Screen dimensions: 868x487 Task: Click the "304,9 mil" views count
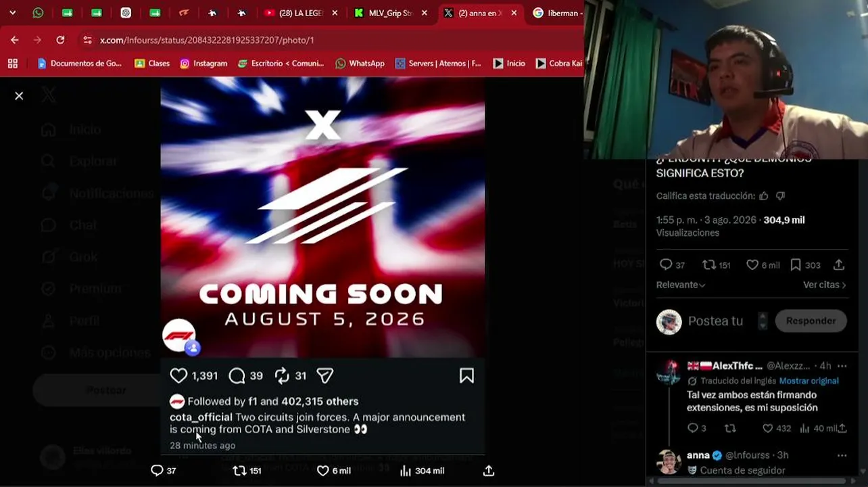pos(784,220)
